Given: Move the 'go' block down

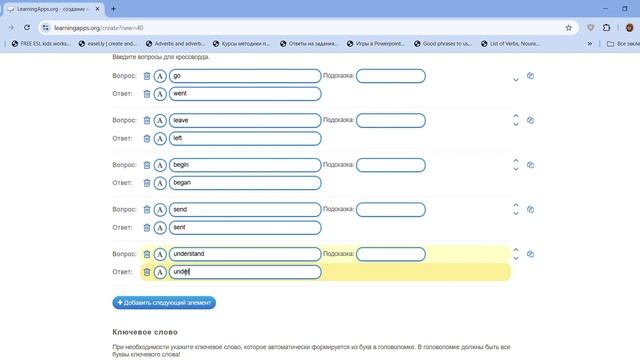Looking at the screenshot, I should point(516,80).
